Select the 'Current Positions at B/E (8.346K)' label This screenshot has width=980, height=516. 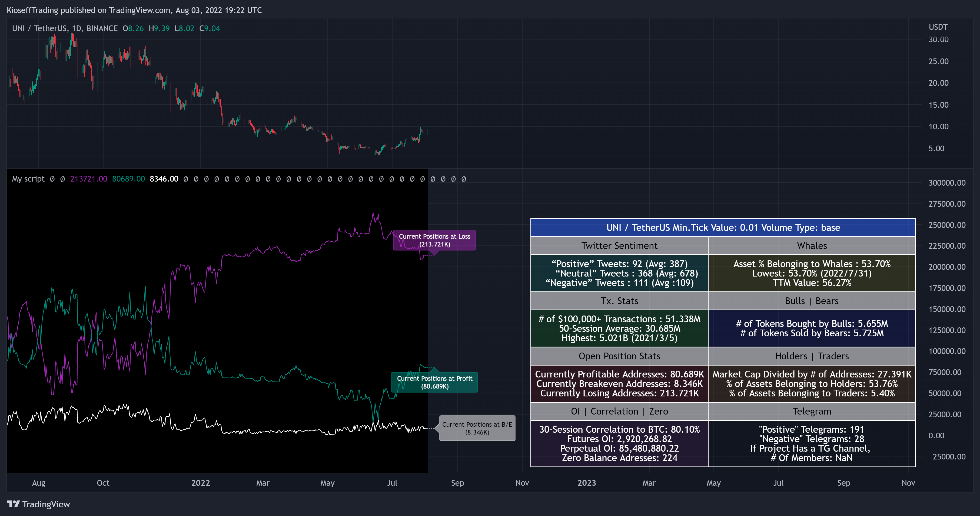477,428
